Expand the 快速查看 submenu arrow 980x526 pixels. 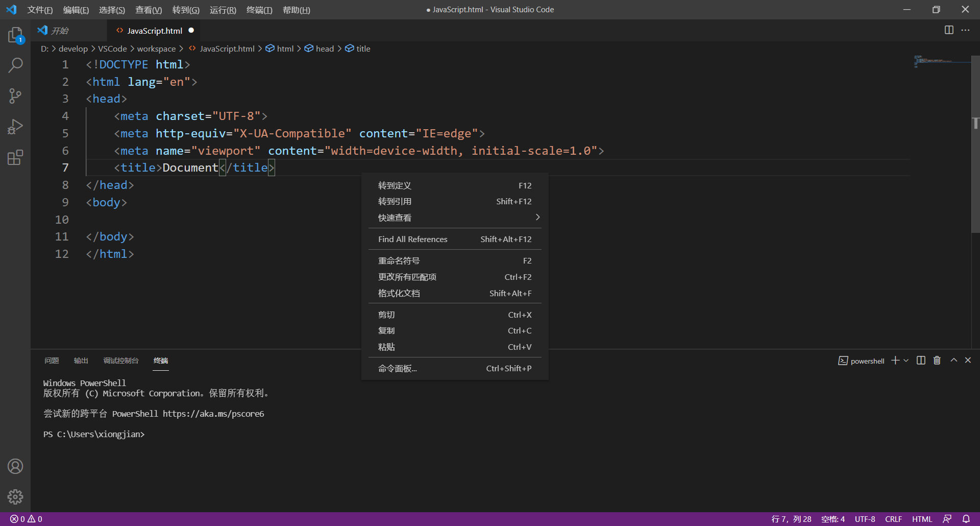click(x=537, y=217)
